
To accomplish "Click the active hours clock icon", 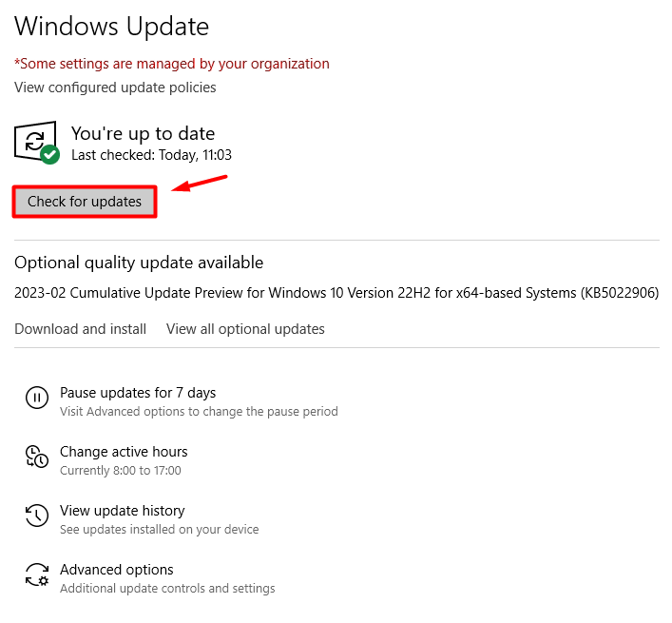I will point(37,457).
